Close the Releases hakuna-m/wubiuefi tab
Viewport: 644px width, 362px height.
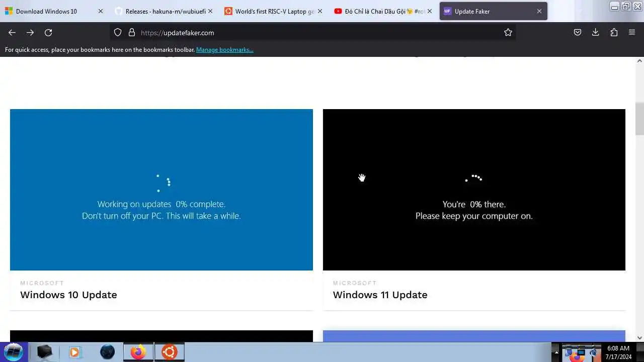[210, 11]
